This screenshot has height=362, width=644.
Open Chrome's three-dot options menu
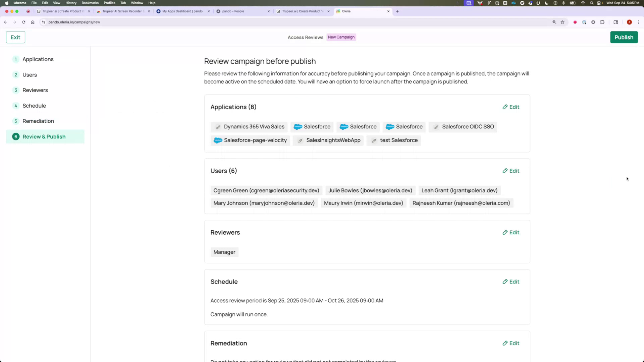point(639,22)
